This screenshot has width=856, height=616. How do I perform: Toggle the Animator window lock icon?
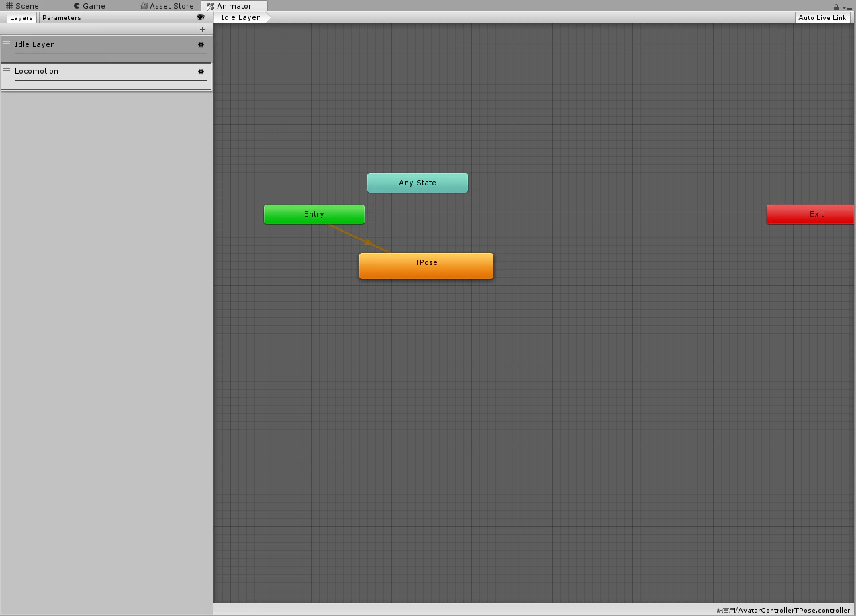[x=836, y=7]
